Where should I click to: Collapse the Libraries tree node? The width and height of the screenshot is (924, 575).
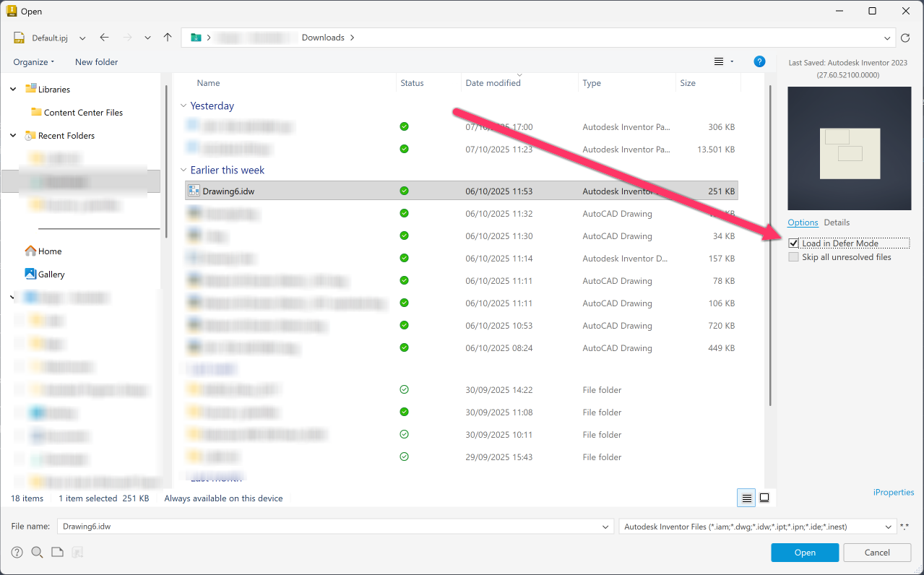pyautogui.click(x=13, y=89)
